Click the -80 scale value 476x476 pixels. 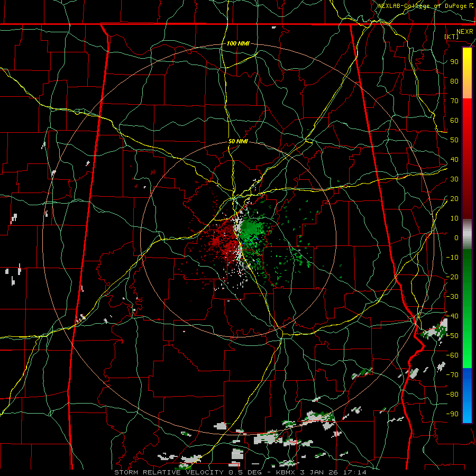point(452,395)
